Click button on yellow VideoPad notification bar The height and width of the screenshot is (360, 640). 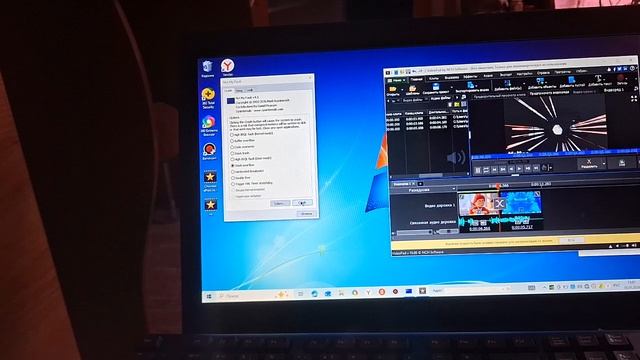tap(571, 240)
